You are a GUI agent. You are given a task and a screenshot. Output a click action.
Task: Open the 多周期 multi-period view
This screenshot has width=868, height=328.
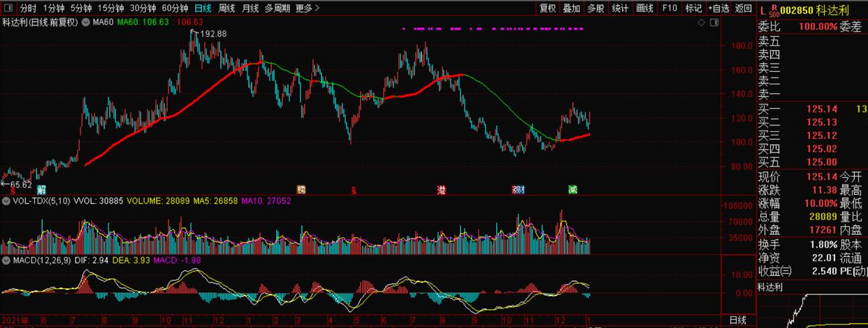pos(278,9)
